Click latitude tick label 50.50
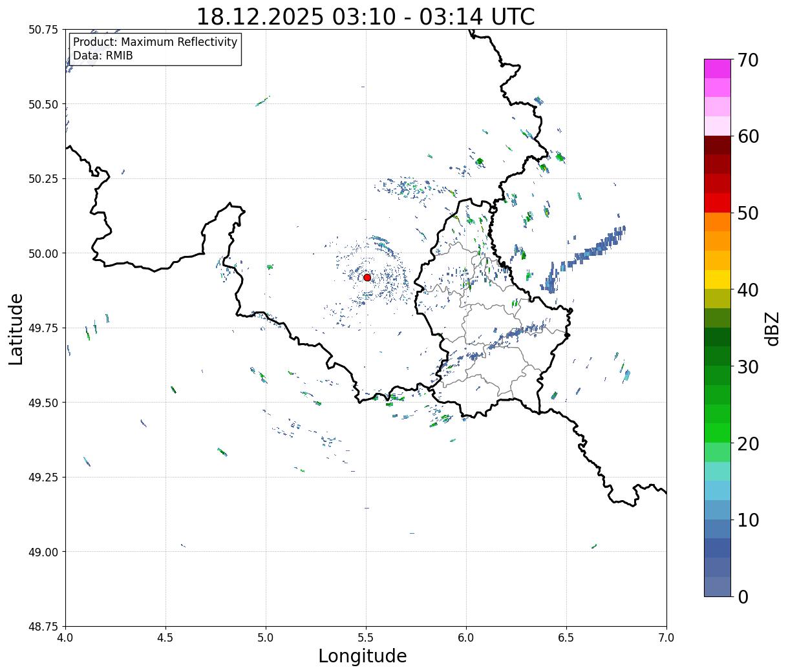The image size is (788, 672). [43, 104]
